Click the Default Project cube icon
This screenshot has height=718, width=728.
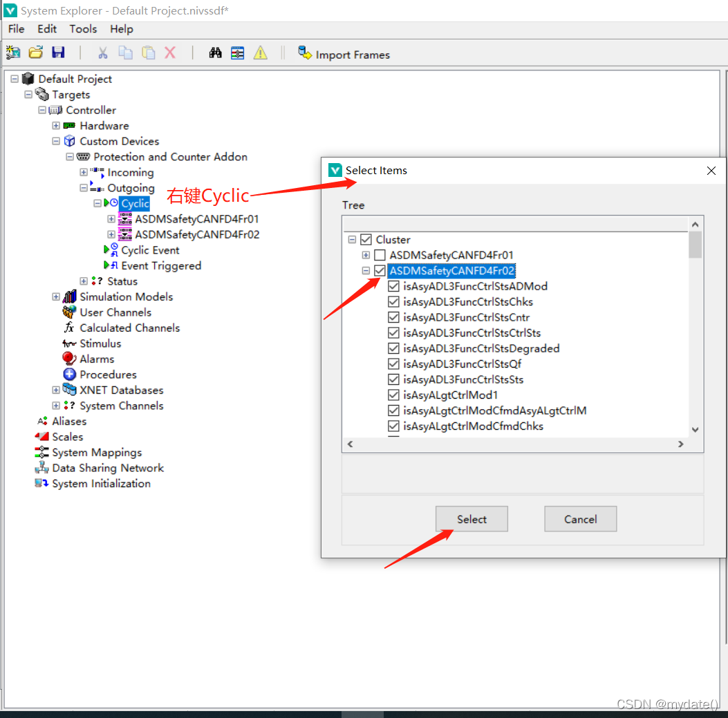click(x=28, y=79)
